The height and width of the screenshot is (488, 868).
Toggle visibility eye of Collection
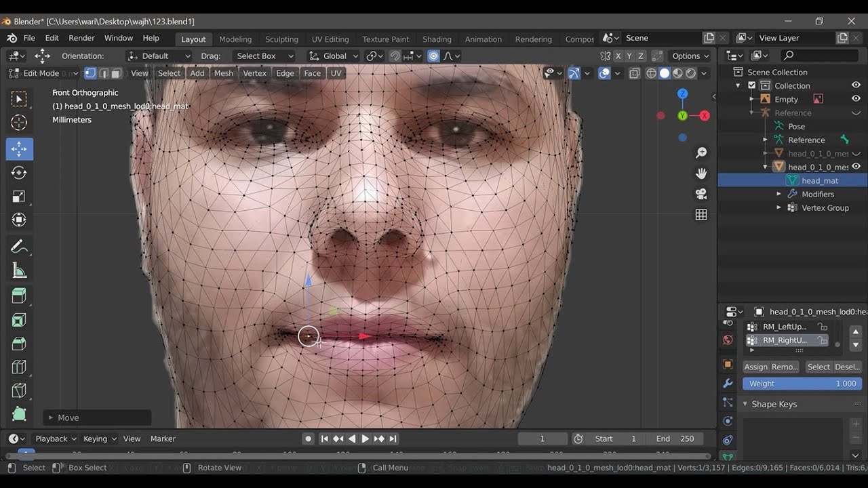(856, 85)
